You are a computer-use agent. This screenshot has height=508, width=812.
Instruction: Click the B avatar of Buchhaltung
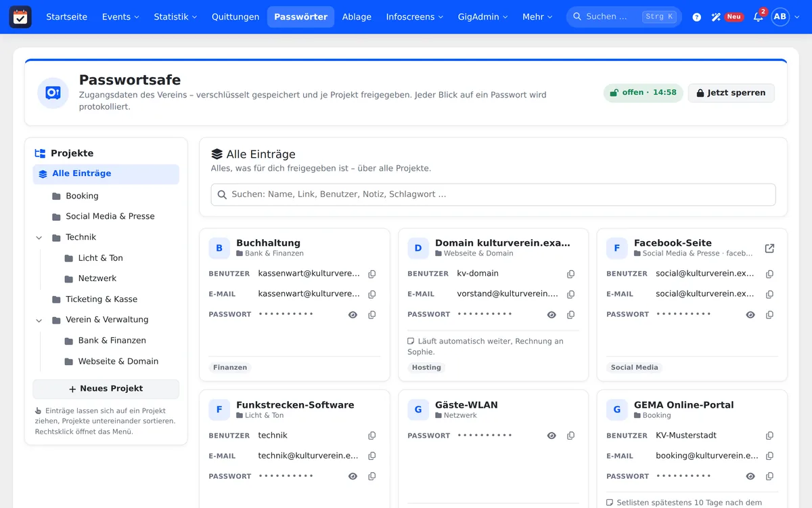219,249
